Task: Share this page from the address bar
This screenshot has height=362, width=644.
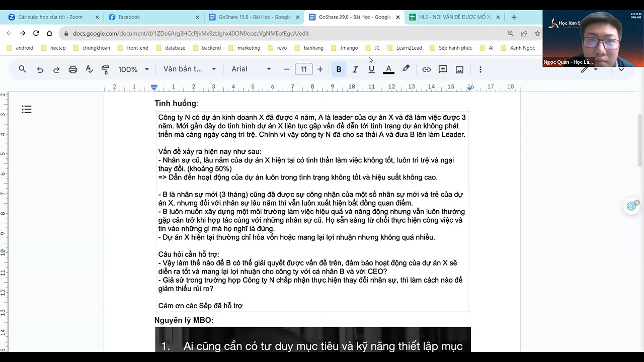Action: point(524,33)
